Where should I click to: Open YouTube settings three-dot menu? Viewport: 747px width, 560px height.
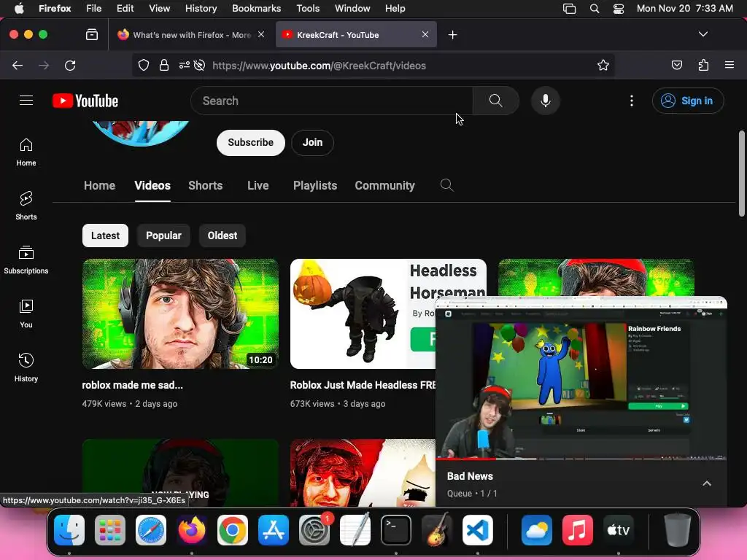point(632,101)
